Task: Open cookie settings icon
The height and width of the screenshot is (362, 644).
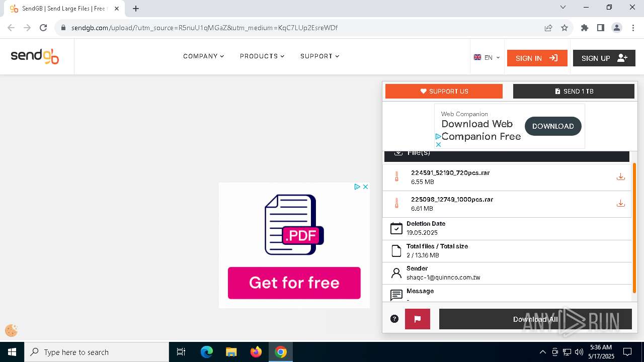Action: 11,330
